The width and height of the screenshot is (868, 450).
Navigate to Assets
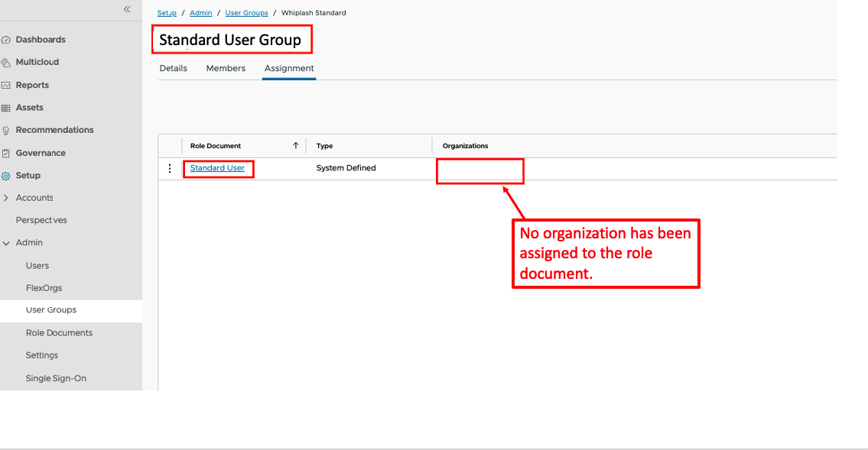pos(29,108)
